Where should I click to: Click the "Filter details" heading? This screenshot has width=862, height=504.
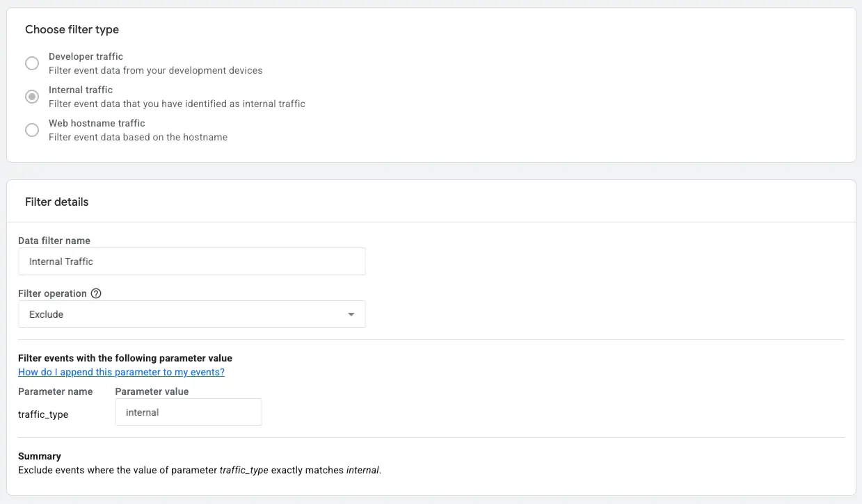(56, 202)
